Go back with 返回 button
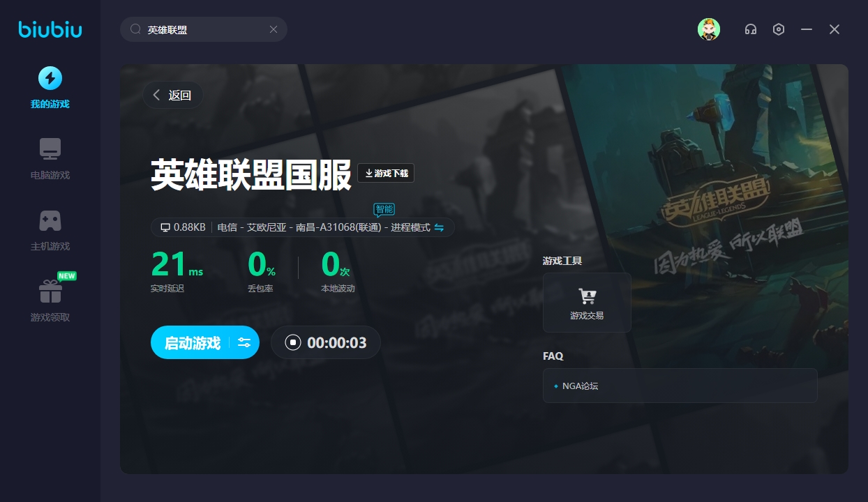This screenshot has height=502, width=868. (172, 95)
